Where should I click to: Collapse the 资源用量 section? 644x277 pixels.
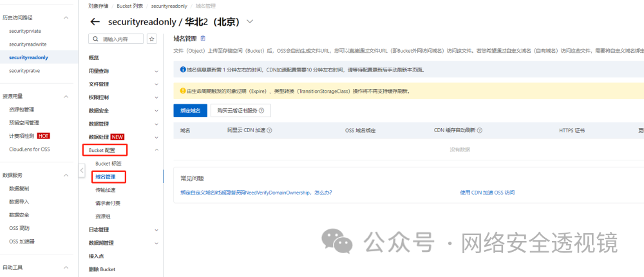(x=66, y=96)
